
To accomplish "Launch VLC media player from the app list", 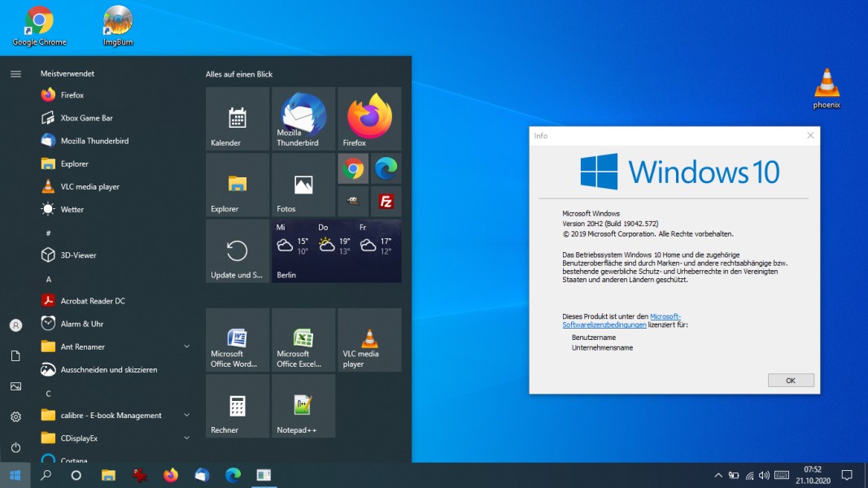I will [116, 186].
